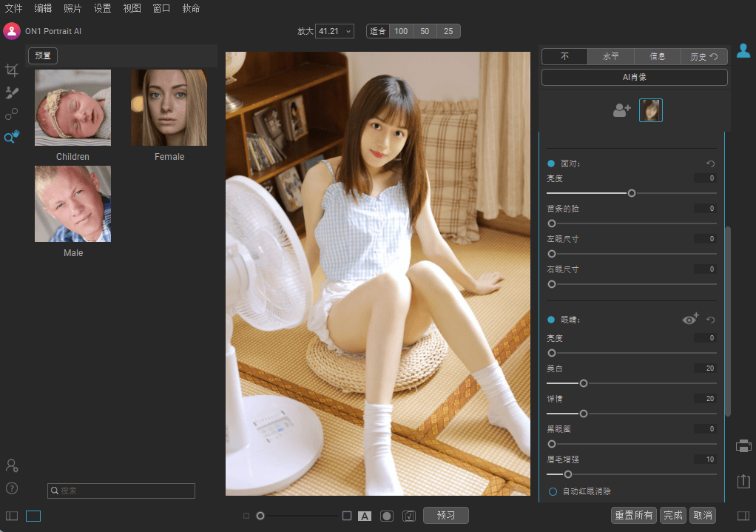Click the 预习 preview button
This screenshot has height=532, width=756.
(x=445, y=515)
